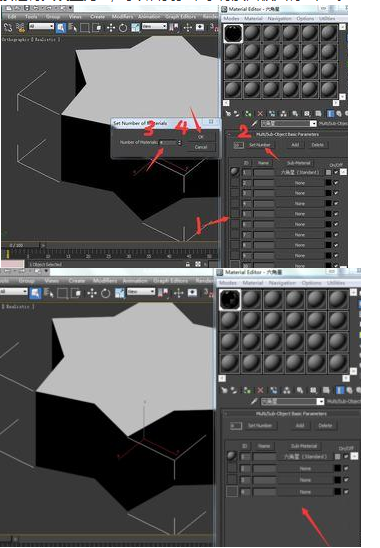Activate Select and Manipulate in lower toolbar
The width and height of the screenshot is (380, 548).
click(178, 293)
